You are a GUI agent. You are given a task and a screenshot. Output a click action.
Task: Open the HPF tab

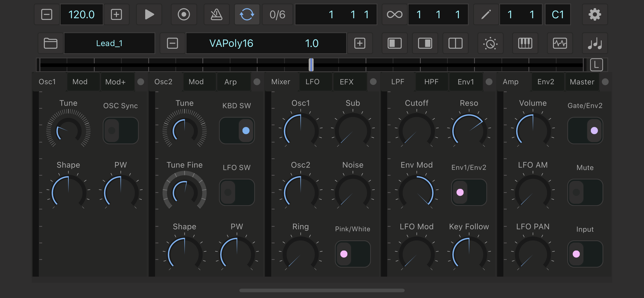(x=431, y=82)
